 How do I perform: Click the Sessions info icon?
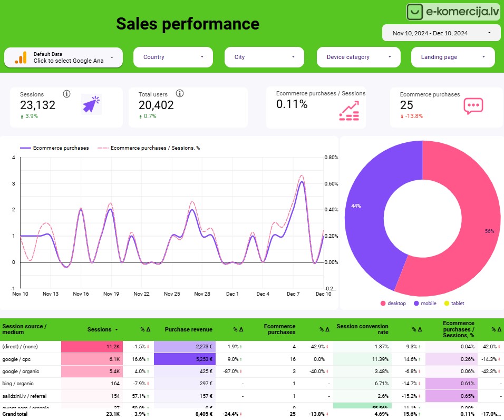click(x=66, y=94)
